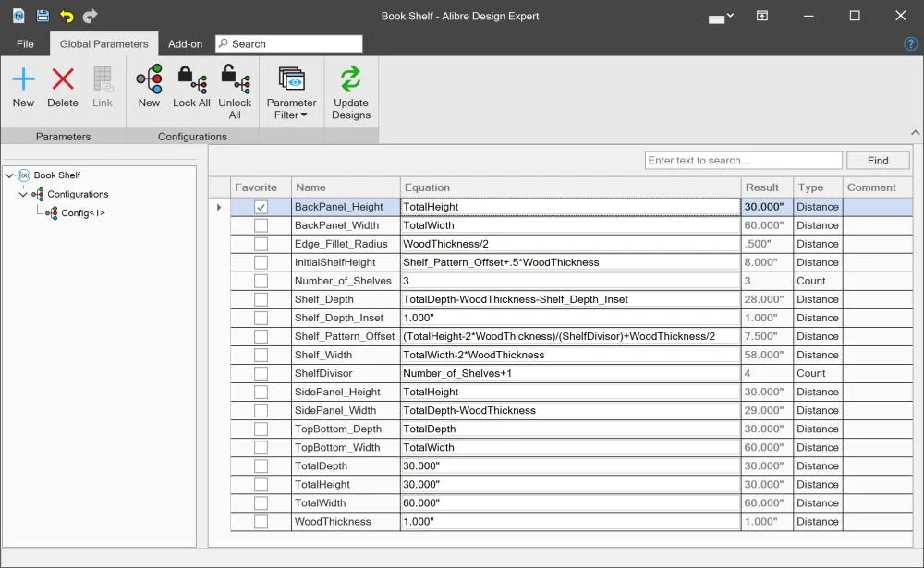Click the ribbon display options icon
Screen dimensions: 924x568
point(762,16)
